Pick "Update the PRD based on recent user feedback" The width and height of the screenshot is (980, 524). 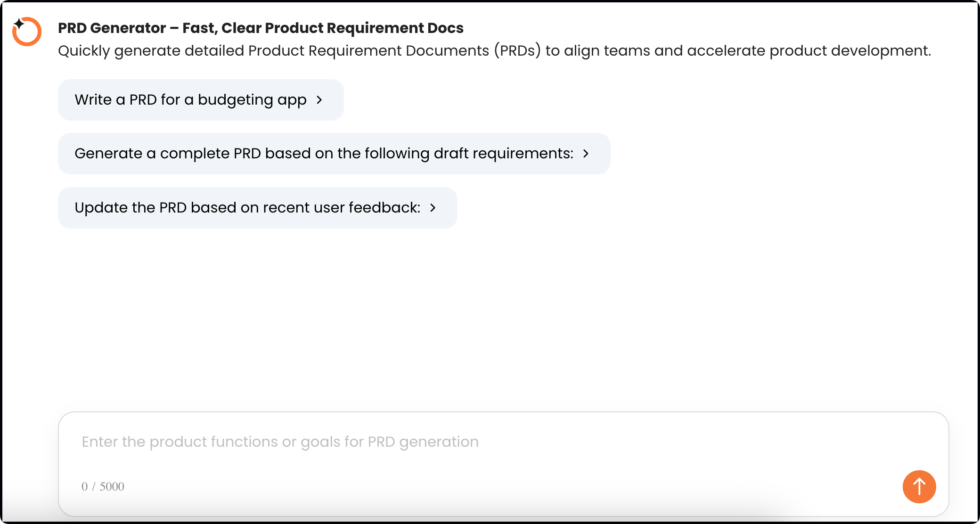(258, 208)
